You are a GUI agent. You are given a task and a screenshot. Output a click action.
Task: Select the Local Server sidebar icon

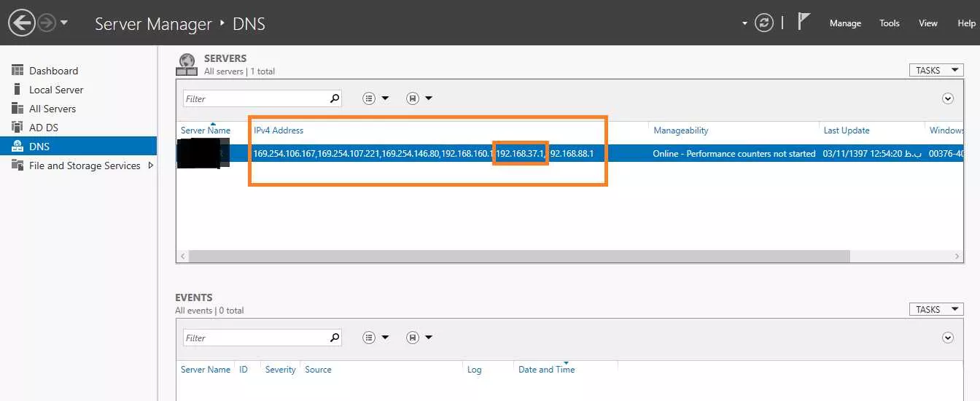point(17,89)
